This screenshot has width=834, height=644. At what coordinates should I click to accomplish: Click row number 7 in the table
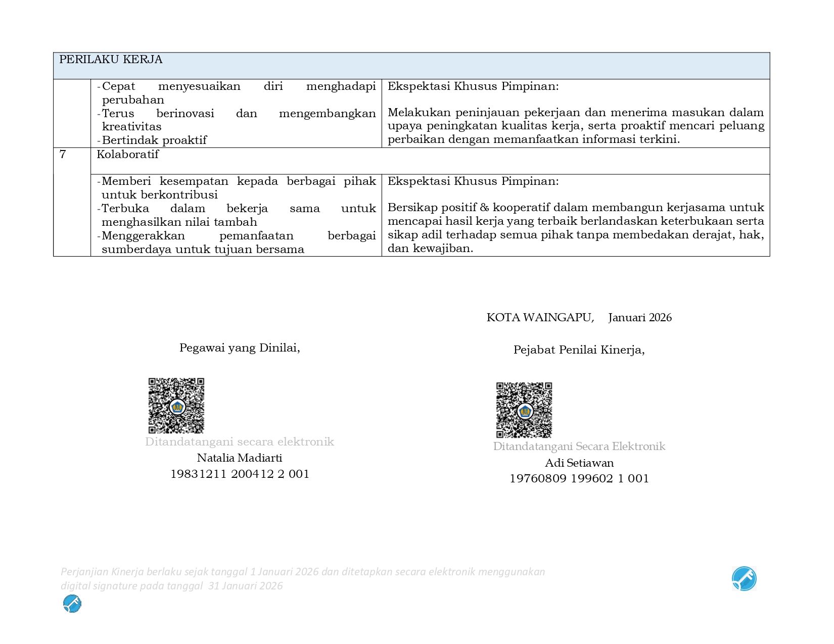tap(63, 155)
